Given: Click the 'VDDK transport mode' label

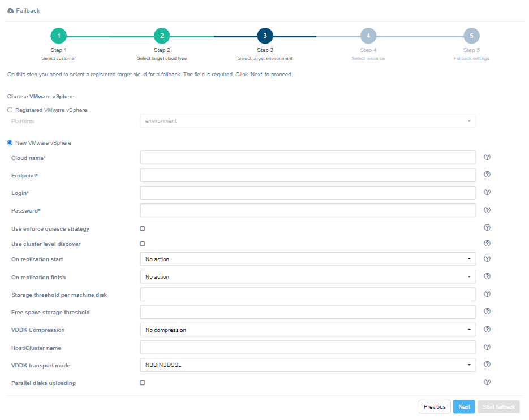Looking at the screenshot, I should point(41,365).
